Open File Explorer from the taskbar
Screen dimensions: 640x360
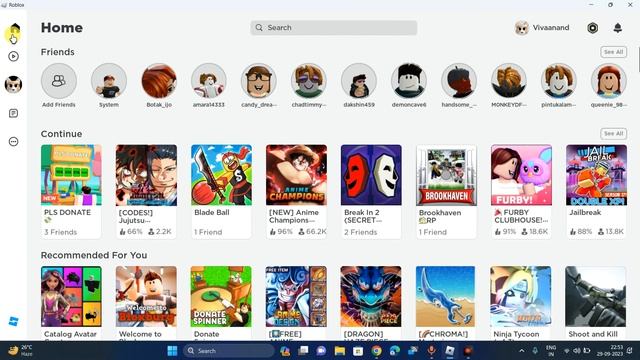[340, 351]
